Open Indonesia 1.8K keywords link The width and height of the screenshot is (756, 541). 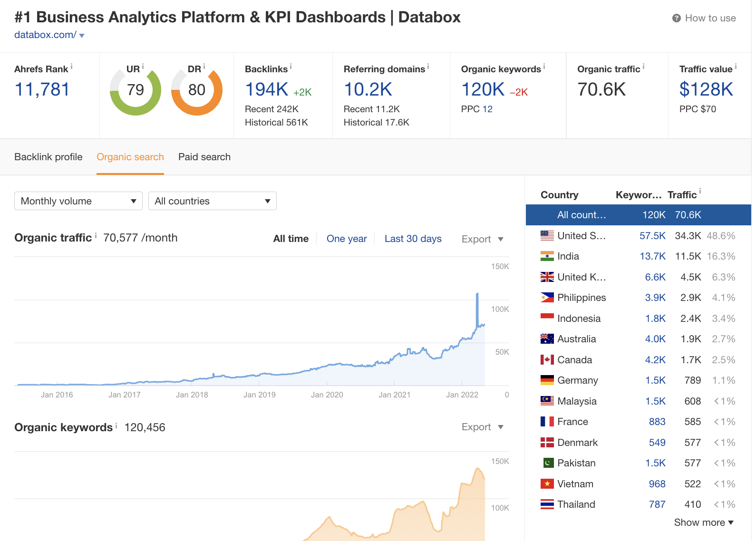coord(655,319)
